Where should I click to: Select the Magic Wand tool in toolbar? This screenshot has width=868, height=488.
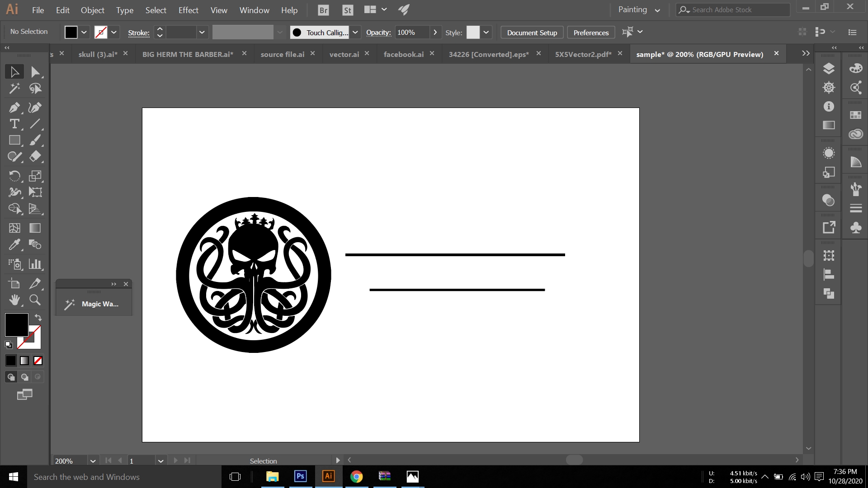coord(14,88)
